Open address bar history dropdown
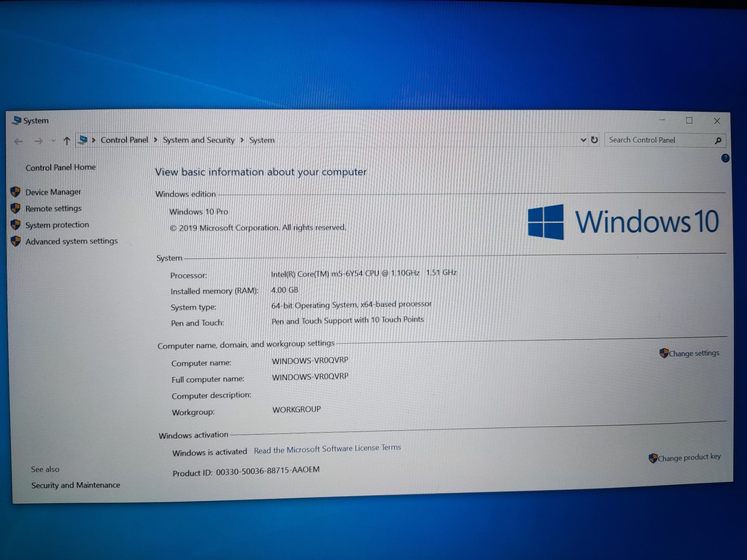Screen dimensions: 747x560 click(583, 140)
